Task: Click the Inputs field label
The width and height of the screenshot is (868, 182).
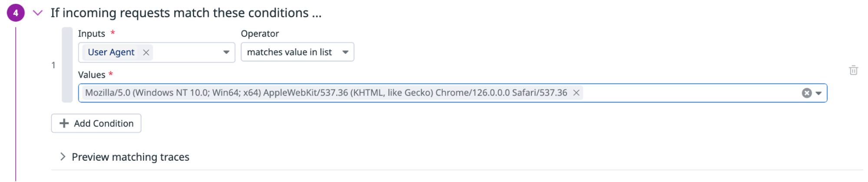Action: coord(92,34)
